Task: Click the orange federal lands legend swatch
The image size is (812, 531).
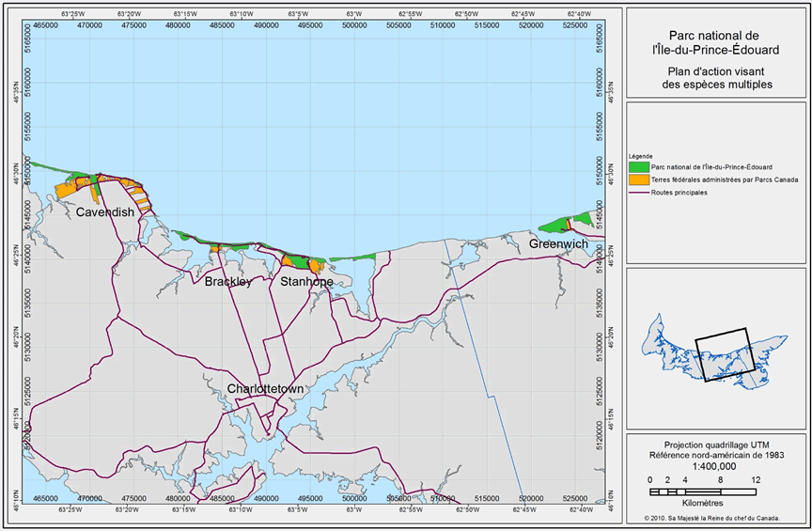Action: tap(638, 180)
